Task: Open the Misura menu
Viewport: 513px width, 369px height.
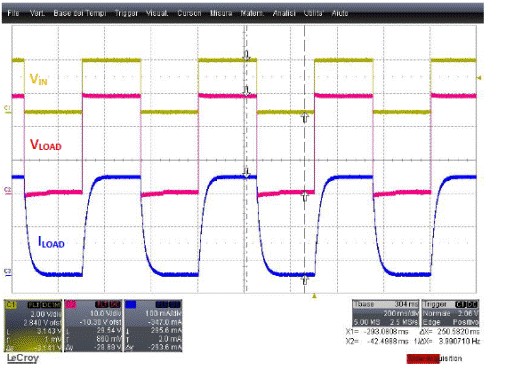Action: coord(221,13)
